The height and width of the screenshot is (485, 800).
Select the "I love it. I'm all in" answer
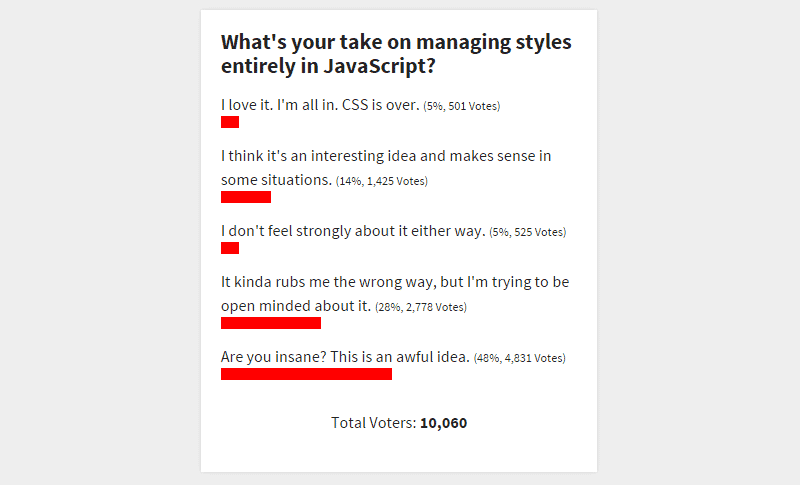click(320, 105)
